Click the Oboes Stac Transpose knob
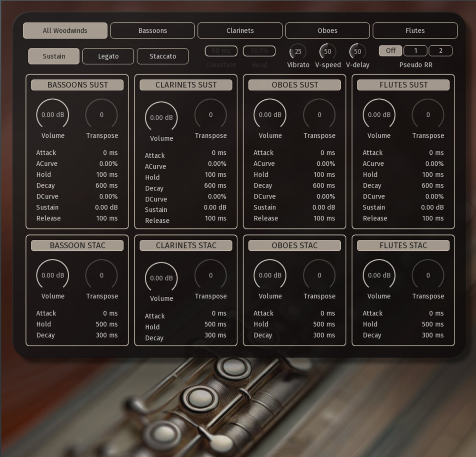 pos(319,276)
